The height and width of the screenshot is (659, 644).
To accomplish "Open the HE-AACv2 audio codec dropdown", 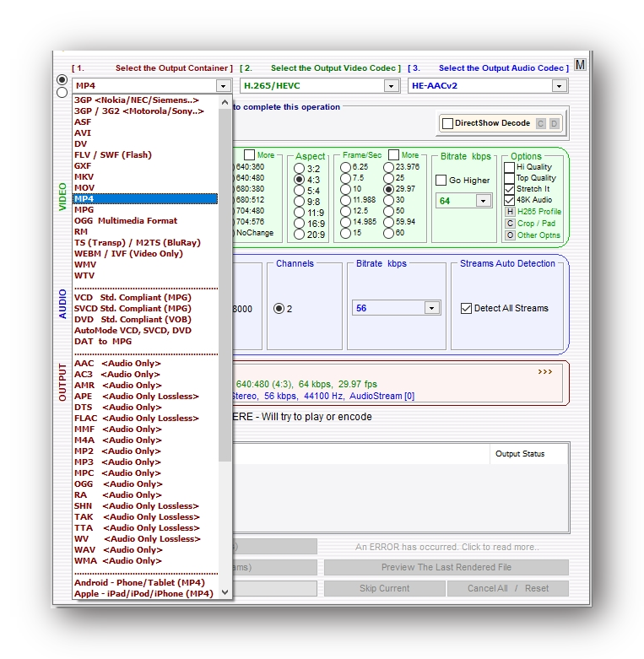I will (x=559, y=86).
